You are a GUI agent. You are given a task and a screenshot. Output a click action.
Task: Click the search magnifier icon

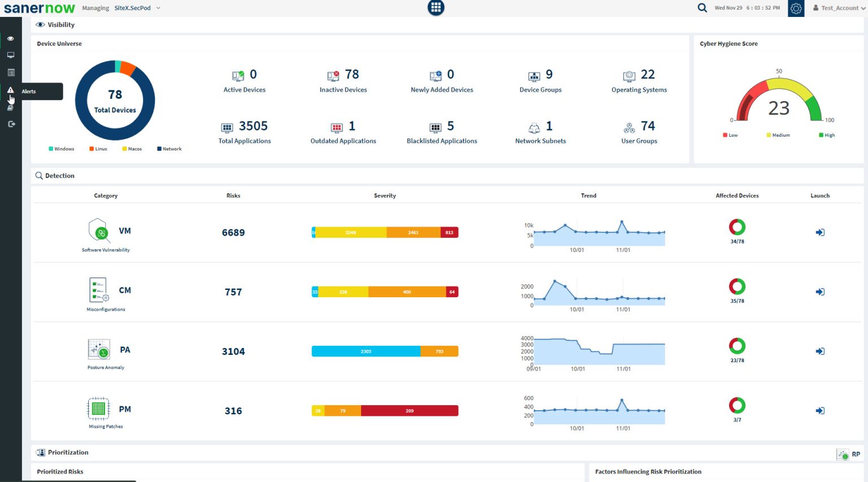click(x=702, y=8)
